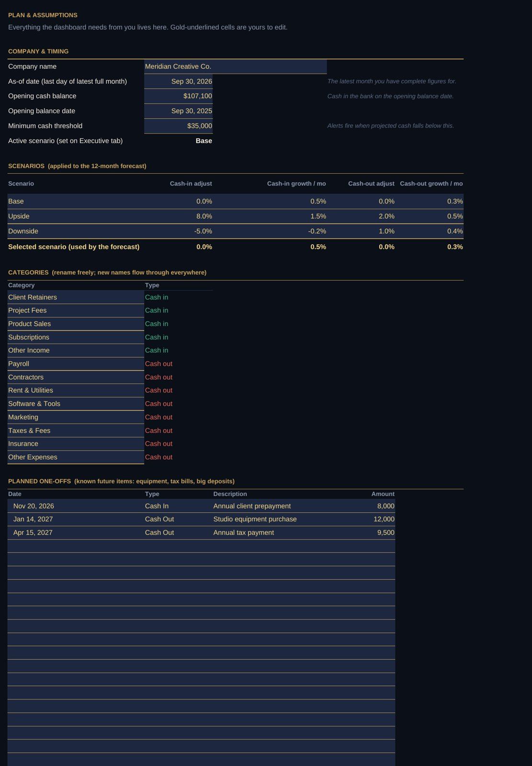Viewport: 532px width, 766px height.
Task: Select Downside cash-in adjust value -5.0%
Action: [x=178, y=231]
